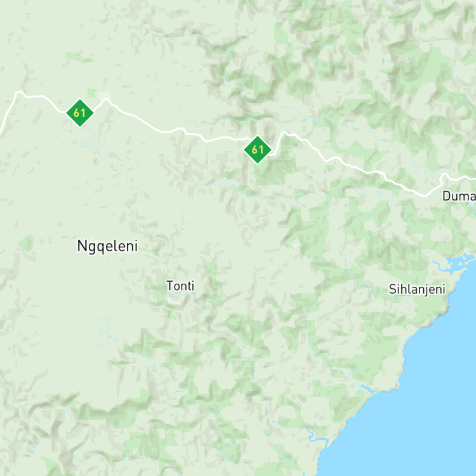
Task: Click the Tonti place label
Action: (x=180, y=286)
